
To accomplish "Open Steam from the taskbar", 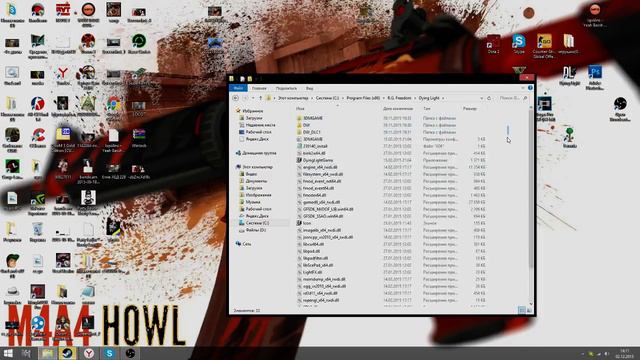I will pos(67,353).
